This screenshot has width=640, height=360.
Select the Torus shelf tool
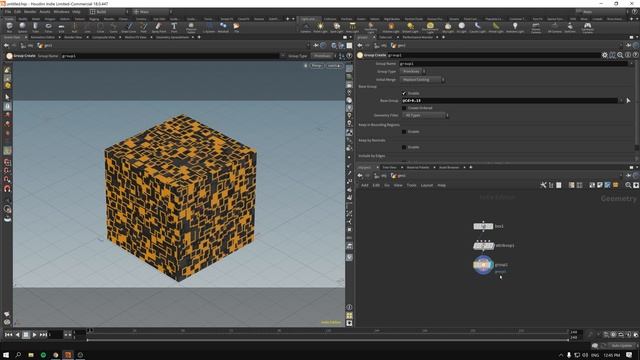click(49, 27)
